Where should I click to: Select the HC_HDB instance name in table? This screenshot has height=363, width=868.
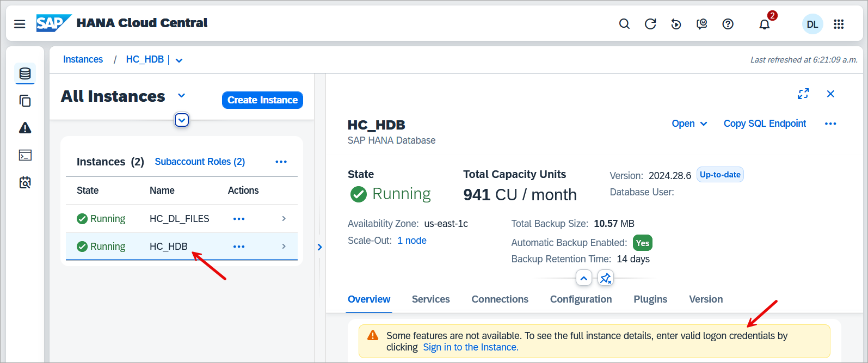click(169, 247)
